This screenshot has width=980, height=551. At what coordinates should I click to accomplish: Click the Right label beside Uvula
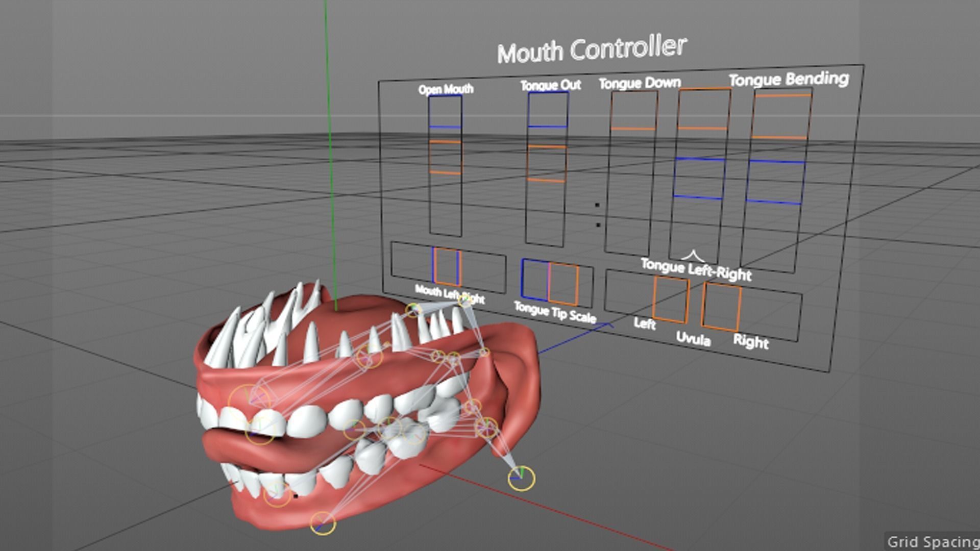pos(751,341)
